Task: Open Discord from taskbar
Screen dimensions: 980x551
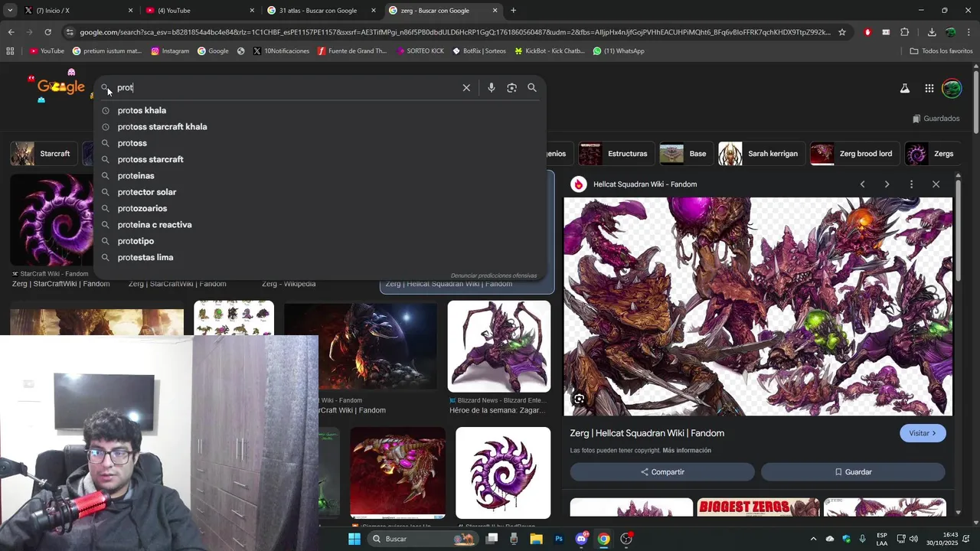Action: 581,539
